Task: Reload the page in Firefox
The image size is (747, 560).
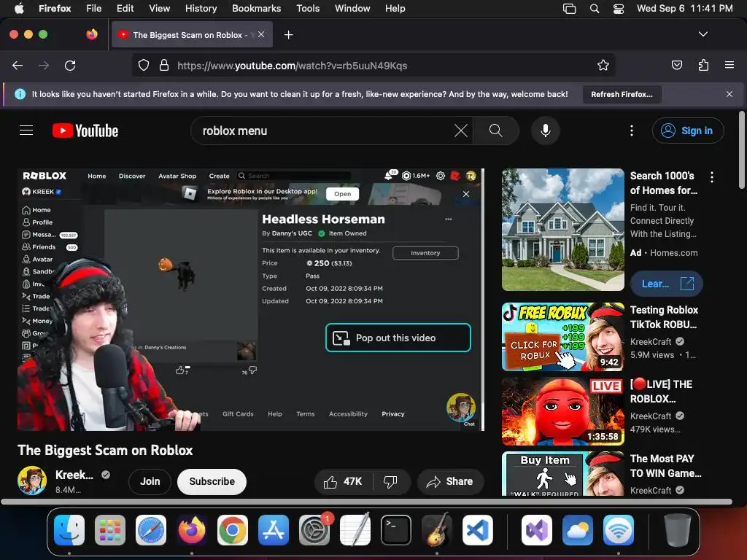Action: click(x=70, y=66)
